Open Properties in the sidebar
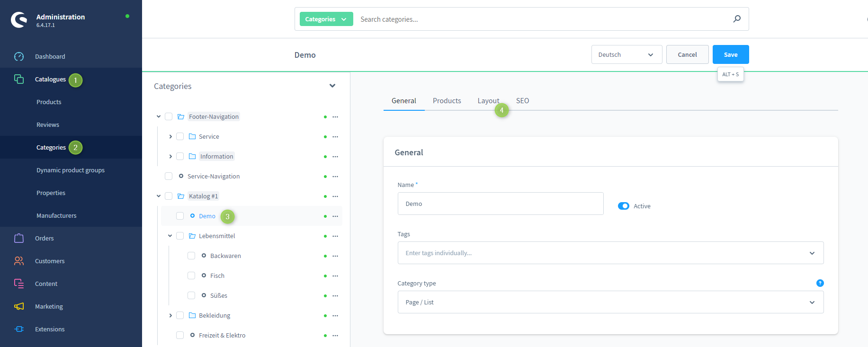The image size is (868, 347). coord(51,193)
